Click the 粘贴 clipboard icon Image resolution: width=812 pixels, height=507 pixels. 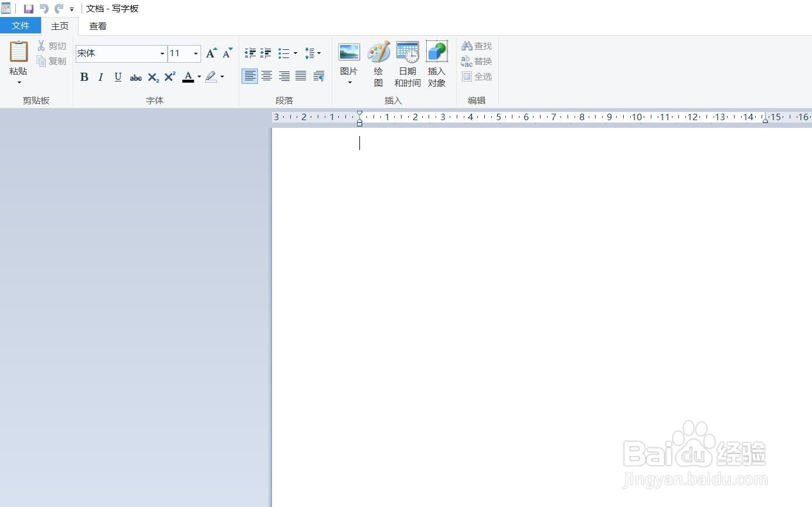(19, 52)
